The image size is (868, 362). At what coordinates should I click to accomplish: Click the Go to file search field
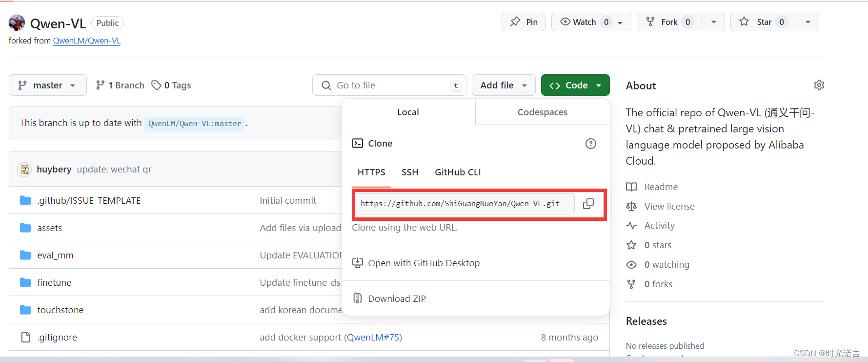point(389,85)
